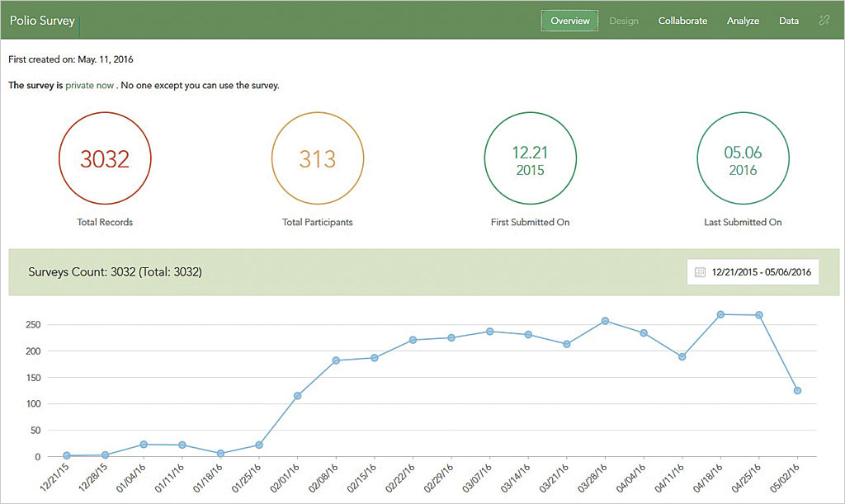This screenshot has height=504, width=845.
Task: Select the Data tab
Action: [789, 21]
